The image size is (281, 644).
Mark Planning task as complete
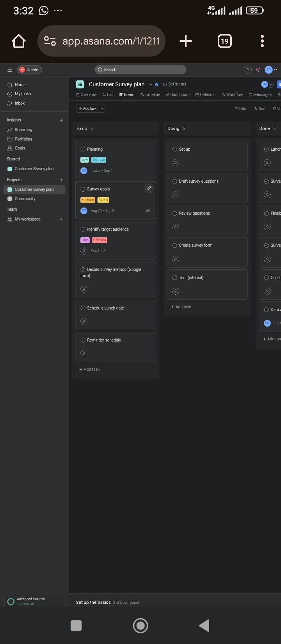click(x=83, y=149)
